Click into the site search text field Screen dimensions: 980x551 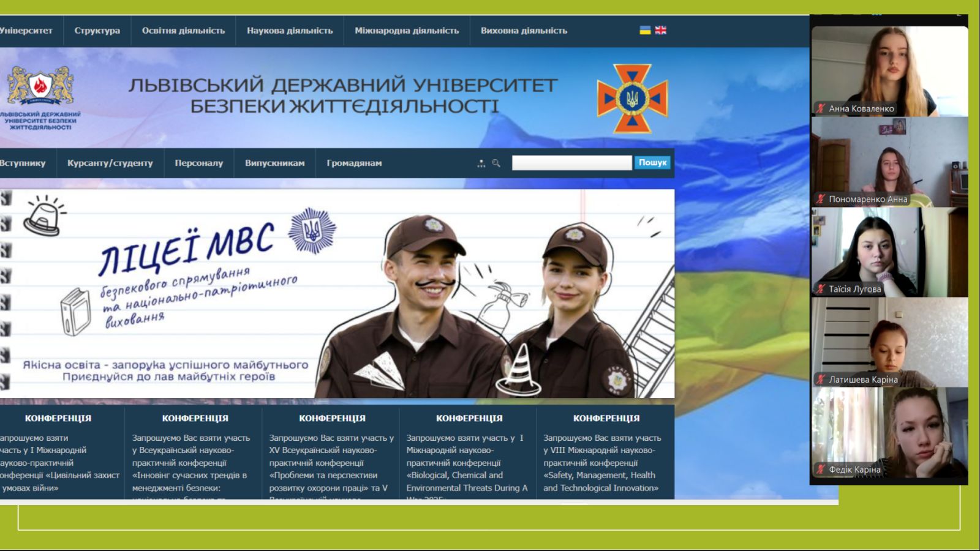571,163
